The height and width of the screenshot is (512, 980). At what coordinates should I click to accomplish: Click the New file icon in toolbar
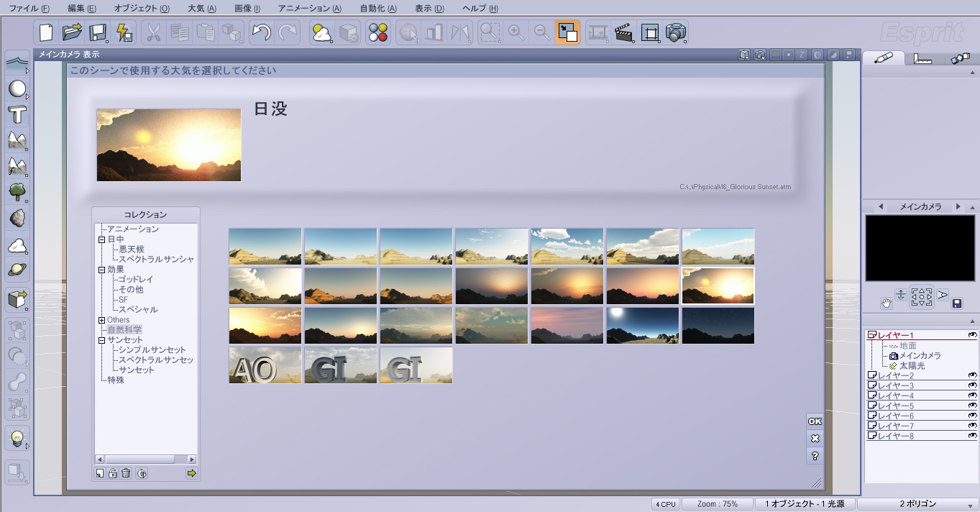click(47, 32)
